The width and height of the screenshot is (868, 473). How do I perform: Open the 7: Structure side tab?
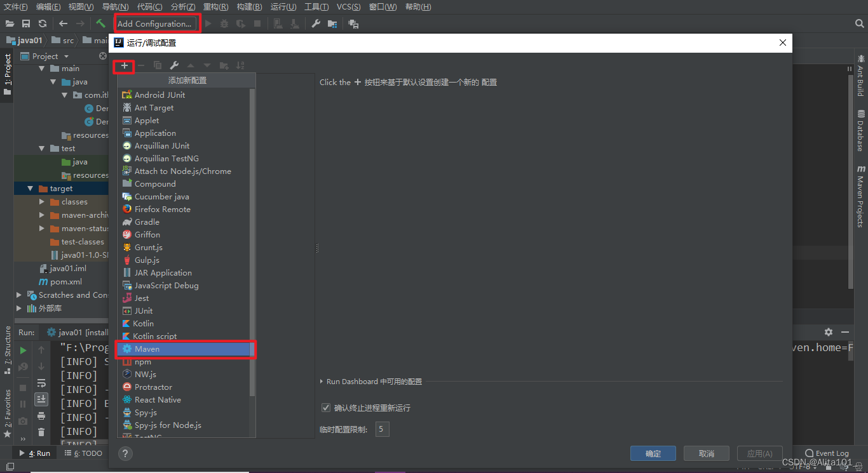point(8,350)
